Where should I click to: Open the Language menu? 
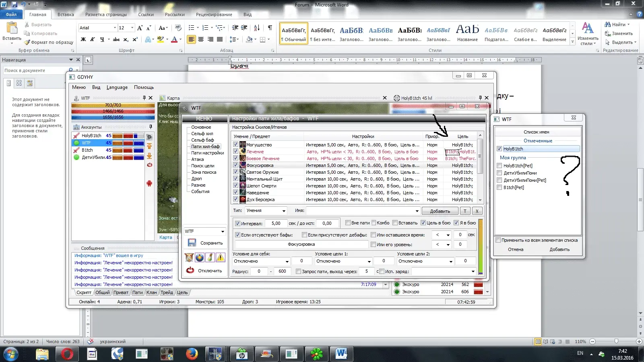117,87
